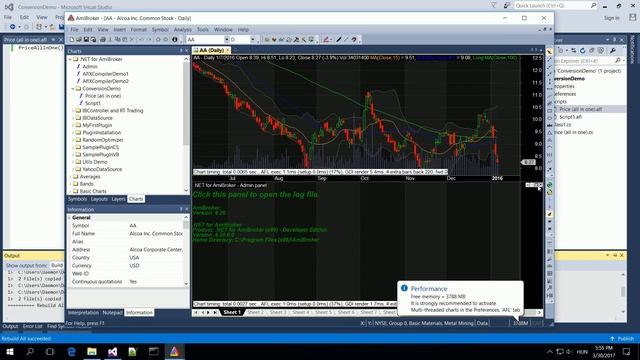640x360 pixels.
Task: Select Script1.afl in Solution Explorer
Action: click(x=570, y=117)
